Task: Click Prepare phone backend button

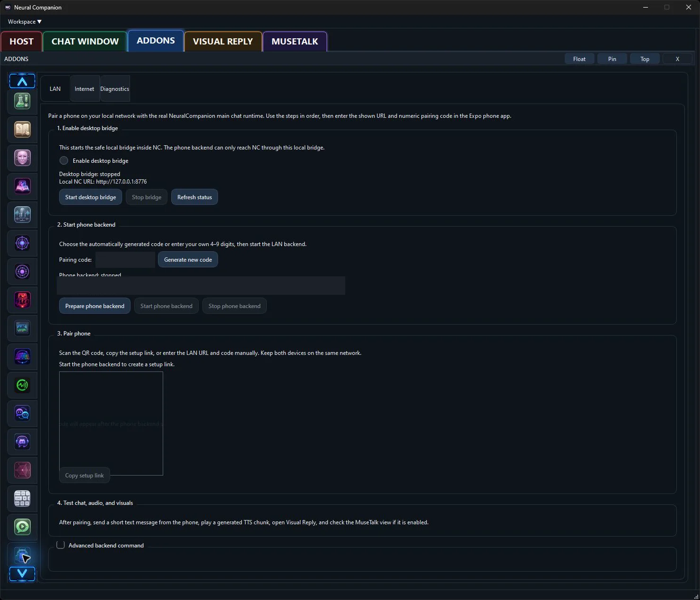Action: point(95,306)
